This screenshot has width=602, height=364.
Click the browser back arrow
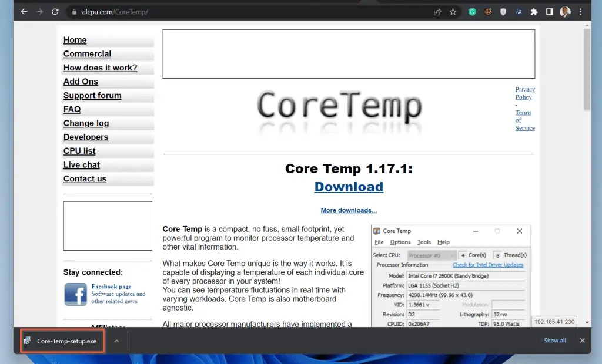[24, 12]
